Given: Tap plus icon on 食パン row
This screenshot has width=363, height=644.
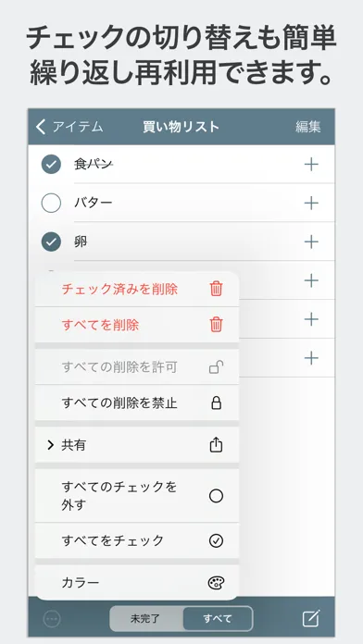Looking at the screenshot, I should click(x=311, y=165).
